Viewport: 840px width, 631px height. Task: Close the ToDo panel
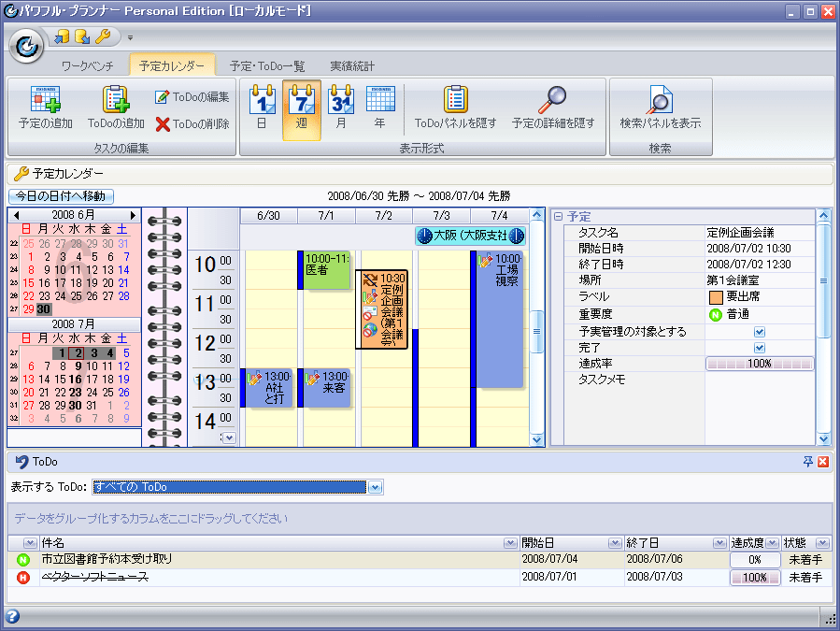823,462
